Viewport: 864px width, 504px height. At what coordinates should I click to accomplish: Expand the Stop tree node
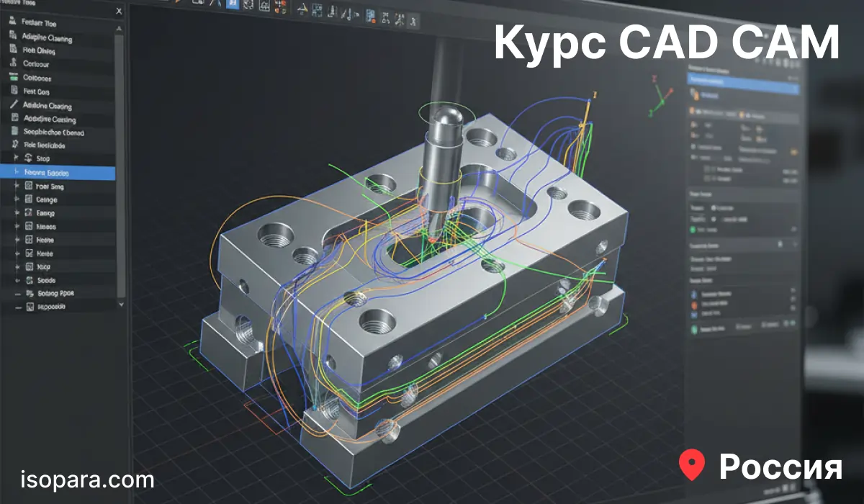coord(17,158)
